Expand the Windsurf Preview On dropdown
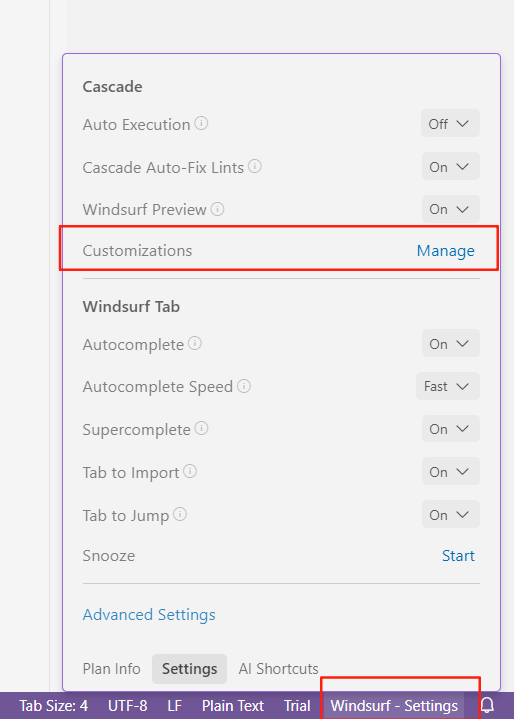Screen dimensions: 514x719 tap(450, 209)
